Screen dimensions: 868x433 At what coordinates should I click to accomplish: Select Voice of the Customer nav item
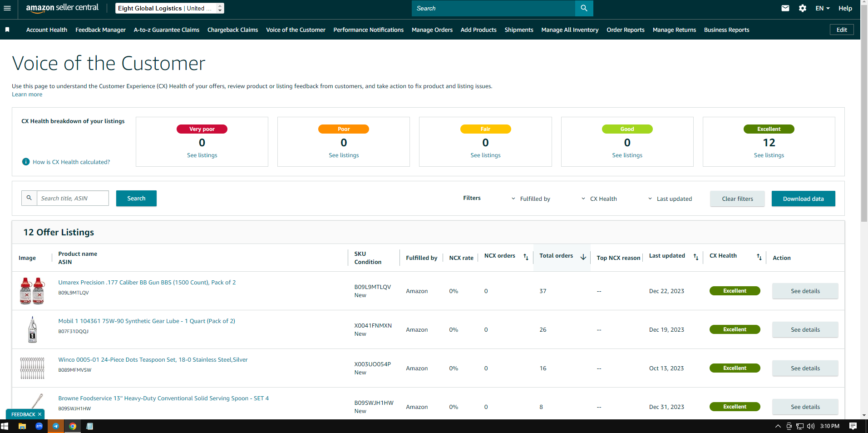tap(296, 30)
